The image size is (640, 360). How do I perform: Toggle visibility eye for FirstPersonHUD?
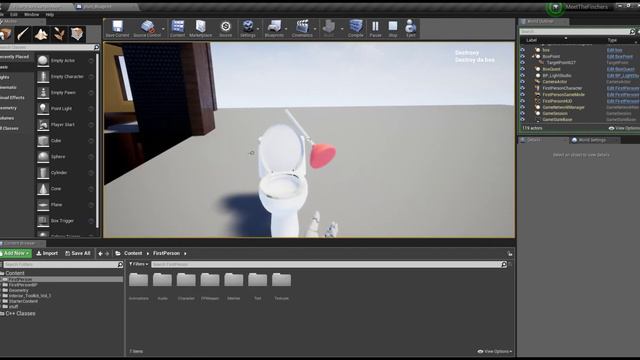[x=522, y=101]
